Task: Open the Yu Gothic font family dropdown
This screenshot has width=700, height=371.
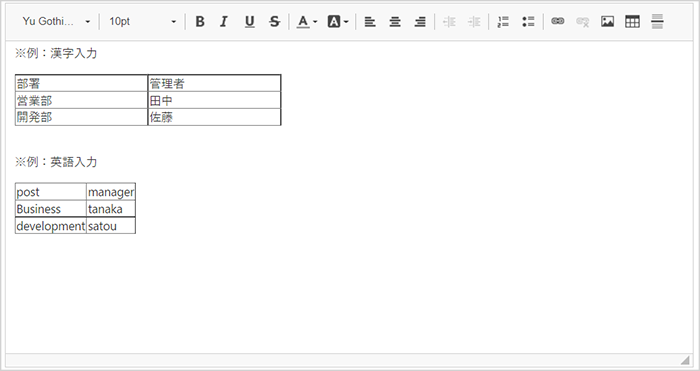Action: pos(56,21)
